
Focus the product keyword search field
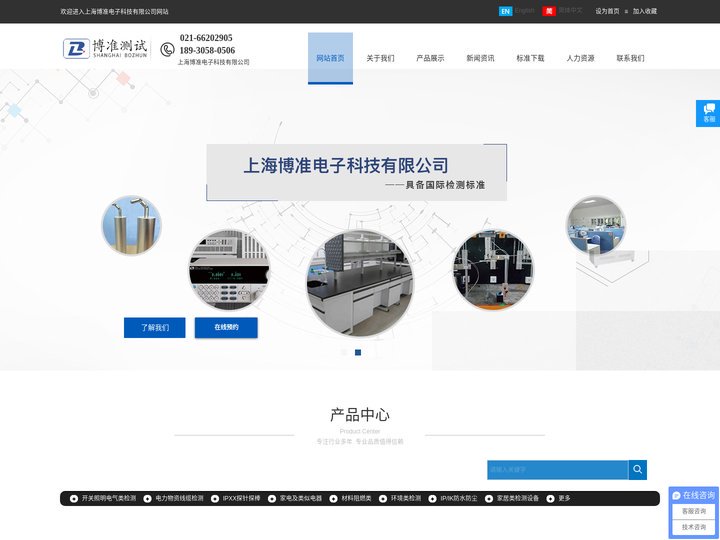[557, 470]
